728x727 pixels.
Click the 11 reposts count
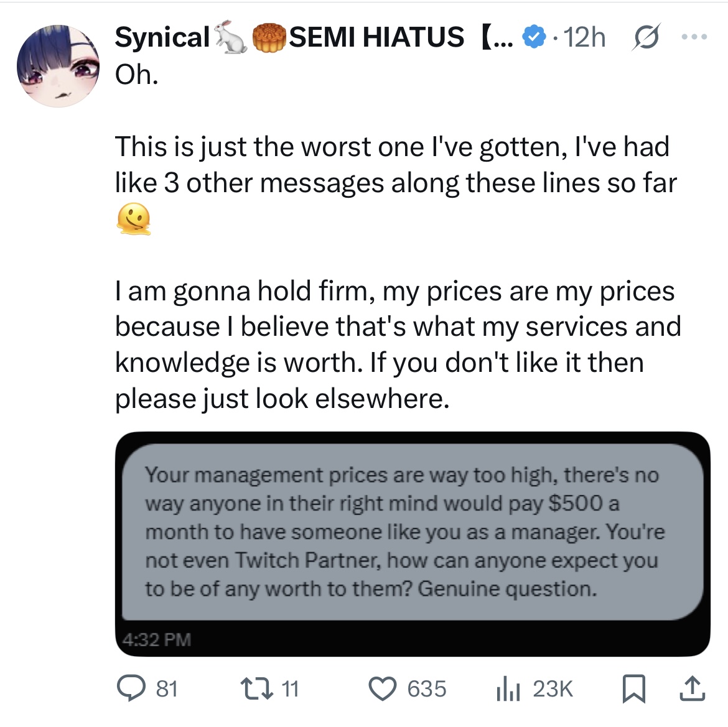[x=290, y=689]
